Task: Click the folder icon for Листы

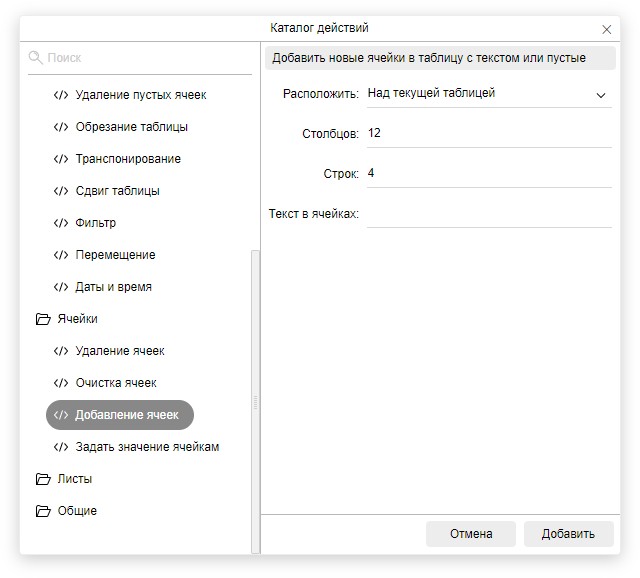Action: point(43,479)
